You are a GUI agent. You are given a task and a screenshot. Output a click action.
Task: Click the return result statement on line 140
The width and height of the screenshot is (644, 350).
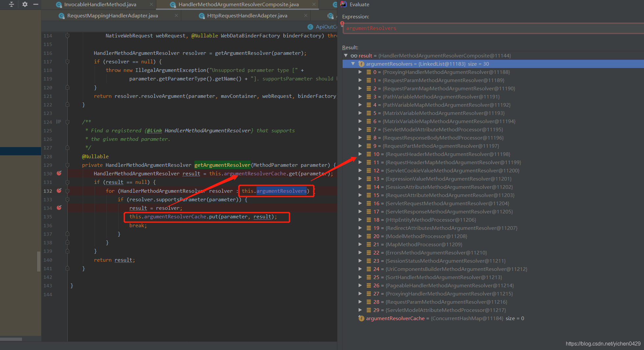coord(114,260)
